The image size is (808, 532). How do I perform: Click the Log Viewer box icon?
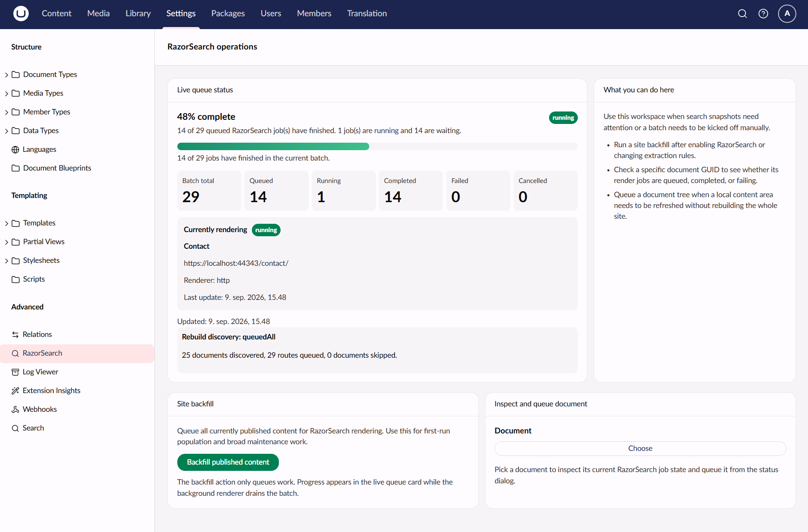pos(15,372)
